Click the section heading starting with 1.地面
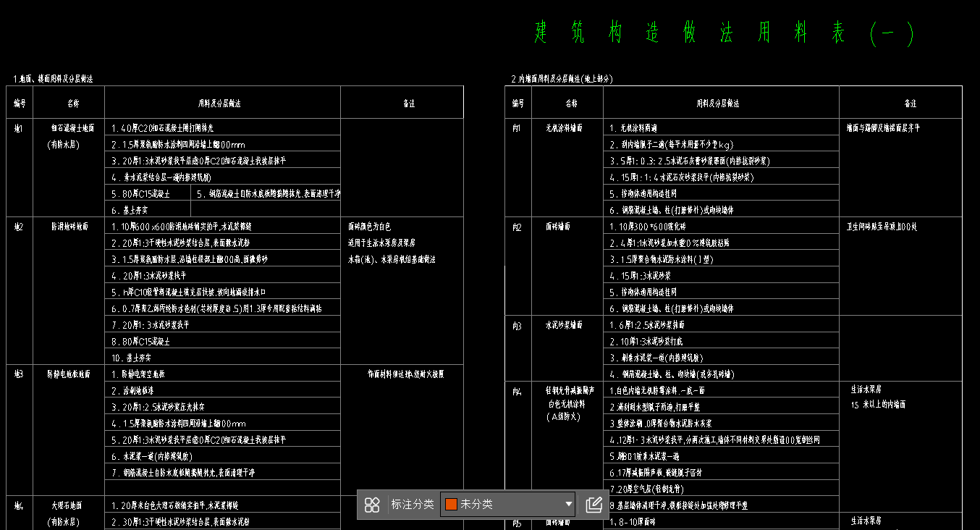Viewport: 980px width, 530px height. click(x=53, y=78)
